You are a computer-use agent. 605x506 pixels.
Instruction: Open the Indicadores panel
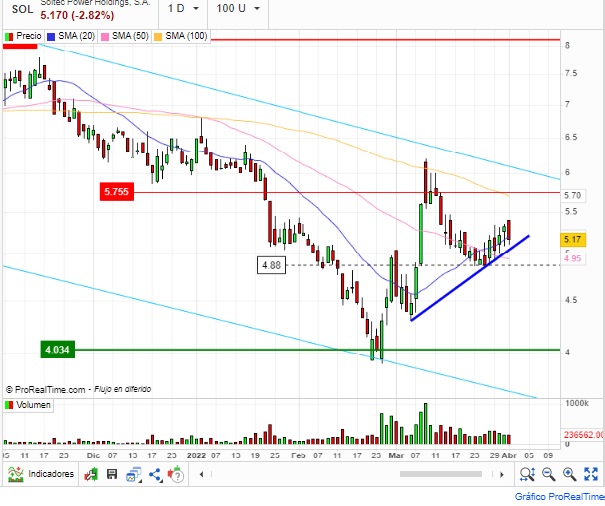[41, 474]
